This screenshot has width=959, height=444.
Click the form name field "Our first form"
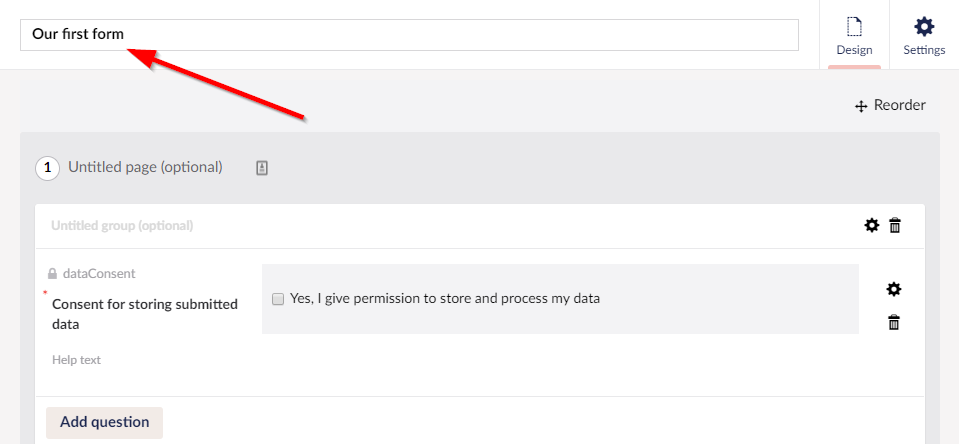point(409,35)
